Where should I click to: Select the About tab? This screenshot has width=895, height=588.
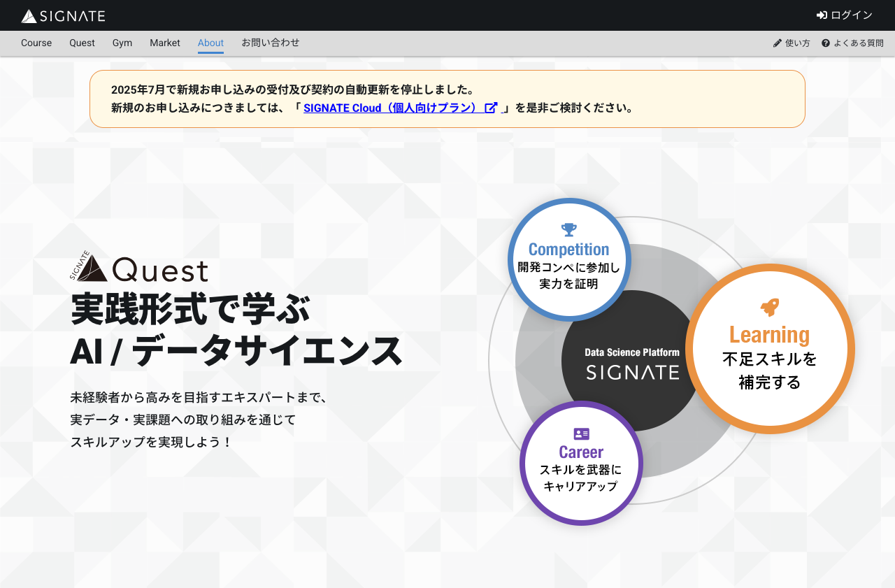[210, 43]
